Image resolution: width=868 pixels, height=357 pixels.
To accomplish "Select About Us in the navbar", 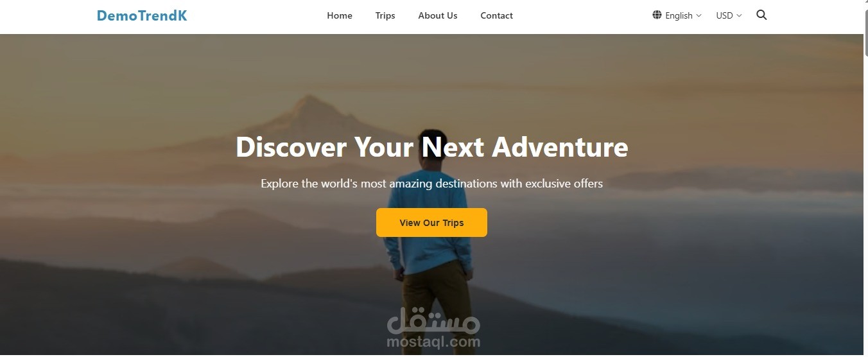I will point(438,15).
